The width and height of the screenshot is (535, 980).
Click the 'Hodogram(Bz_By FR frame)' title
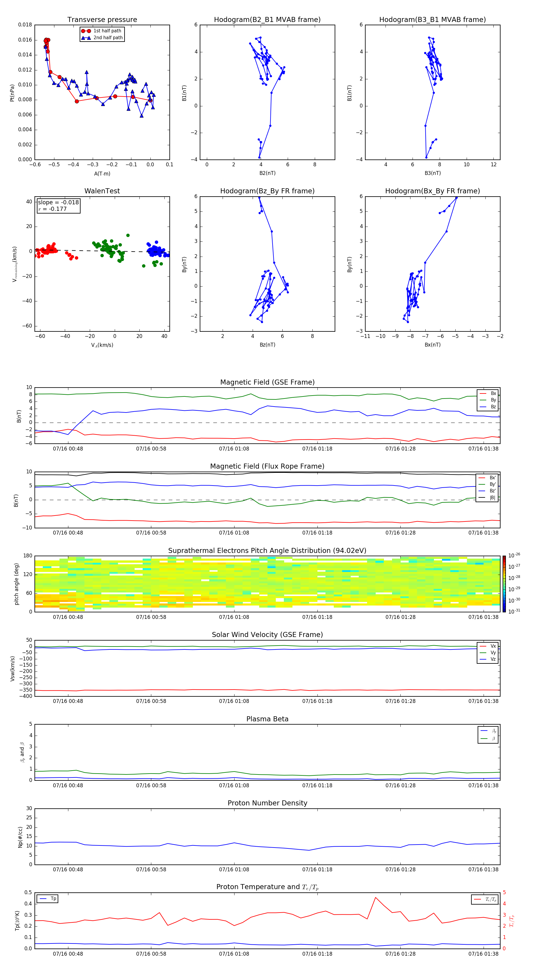(x=267, y=191)
